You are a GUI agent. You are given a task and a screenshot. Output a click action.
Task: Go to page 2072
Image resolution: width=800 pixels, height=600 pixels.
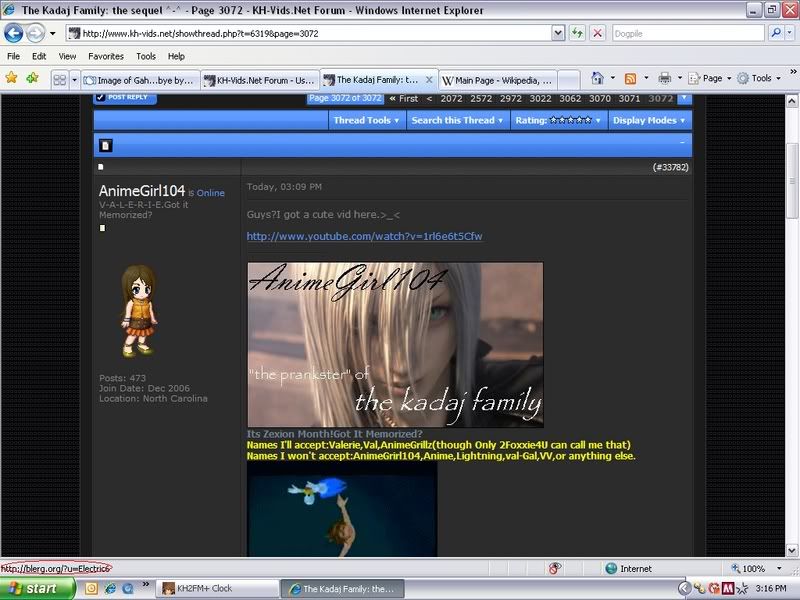(451, 98)
